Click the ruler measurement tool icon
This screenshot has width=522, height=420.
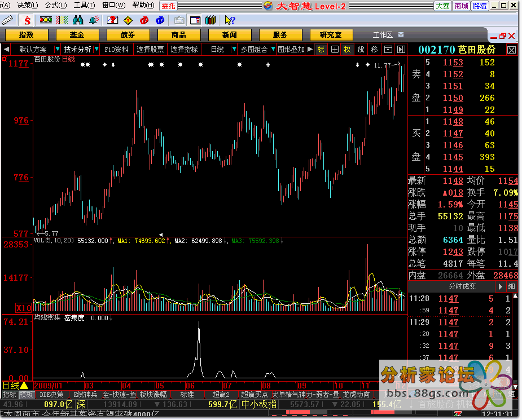(x=7, y=21)
